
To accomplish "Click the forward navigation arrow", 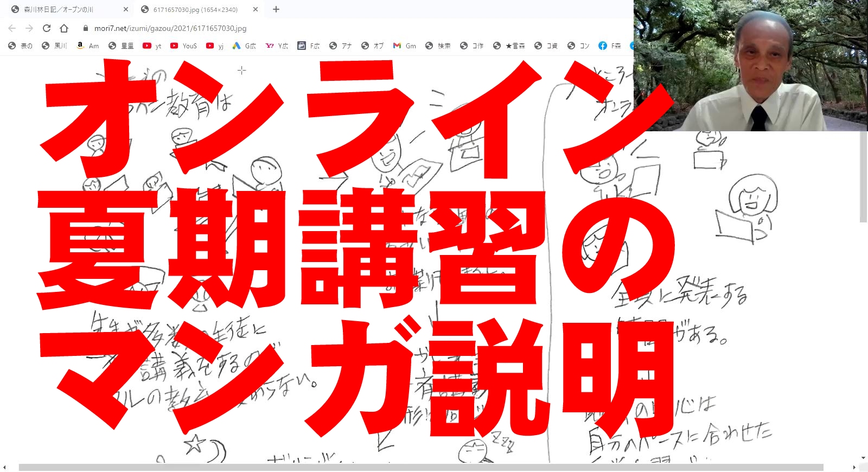I will [x=29, y=28].
